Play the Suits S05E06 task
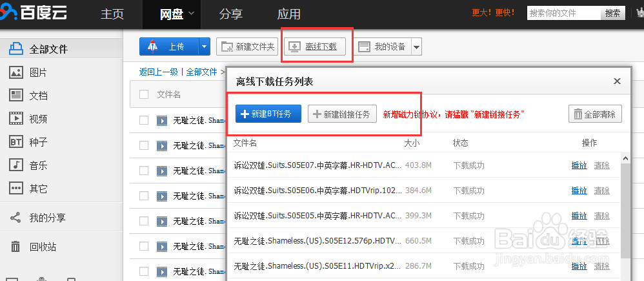Viewport: 644px width, 281px height. [579, 191]
